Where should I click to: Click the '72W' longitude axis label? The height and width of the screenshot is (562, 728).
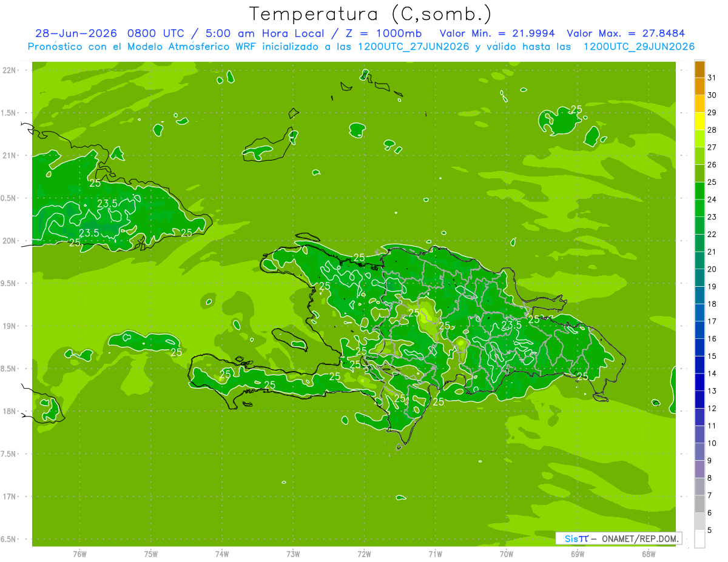364,554
